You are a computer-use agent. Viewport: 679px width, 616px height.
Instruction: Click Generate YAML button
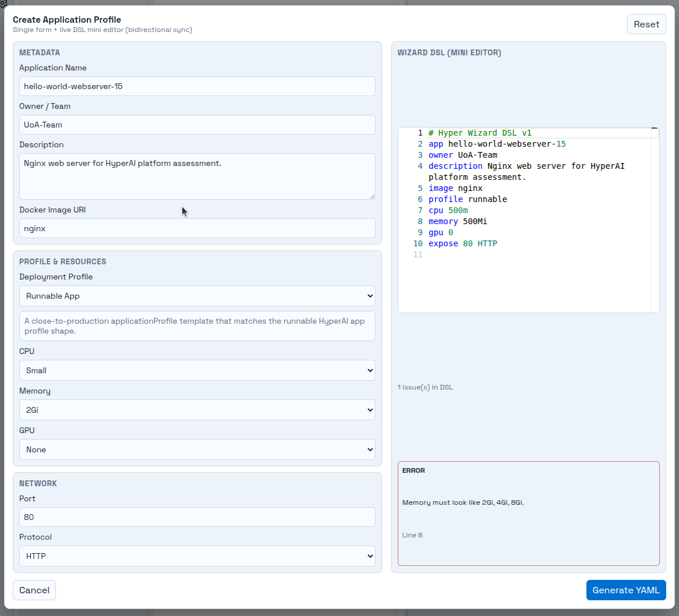[x=626, y=590]
